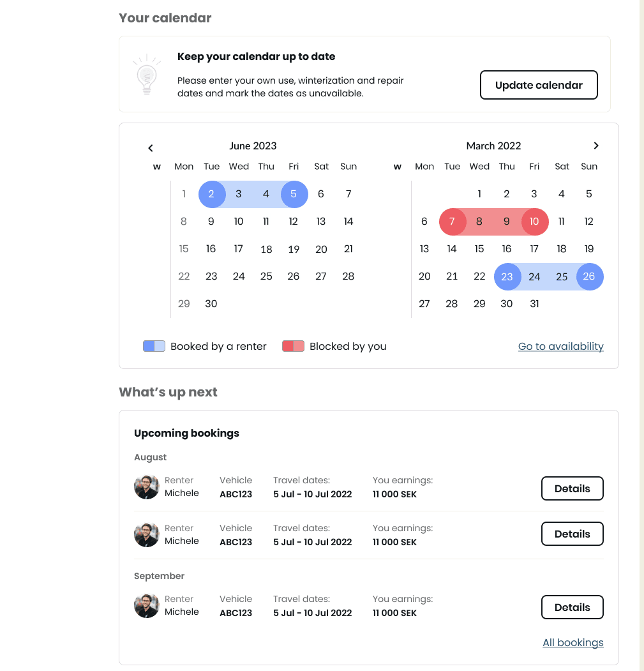Open the Go to availability link
Viewport: 644px width, 671px height.
[560, 346]
